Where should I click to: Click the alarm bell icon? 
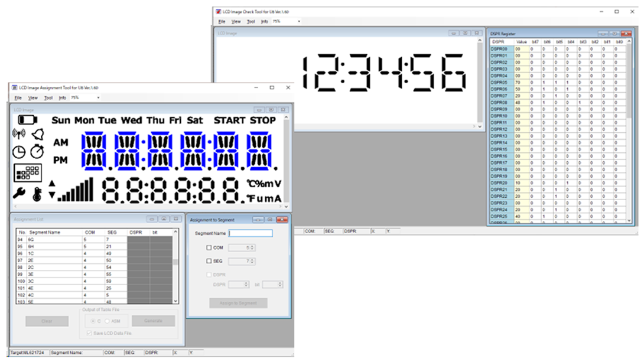(x=37, y=134)
